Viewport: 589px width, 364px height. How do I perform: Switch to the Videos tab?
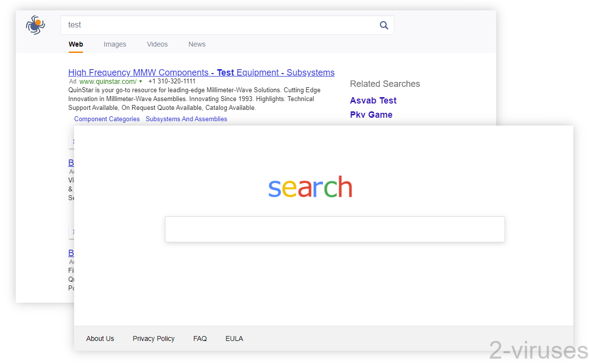(x=157, y=44)
